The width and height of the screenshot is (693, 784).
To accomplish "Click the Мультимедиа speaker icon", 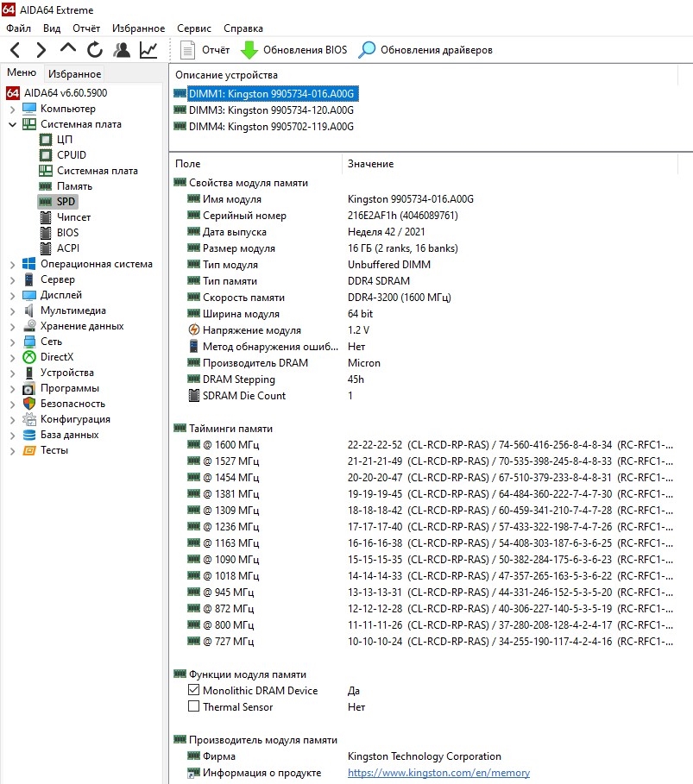I will pos(29,310).
